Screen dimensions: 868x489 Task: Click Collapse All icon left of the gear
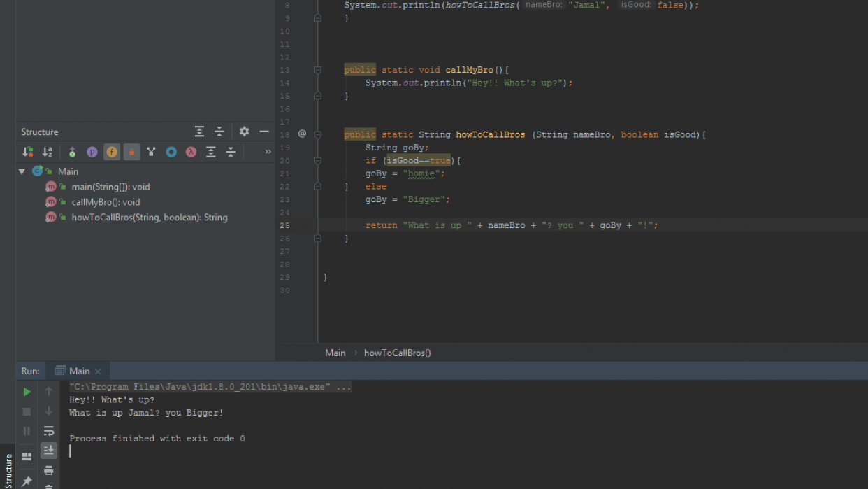click(219, 132)
